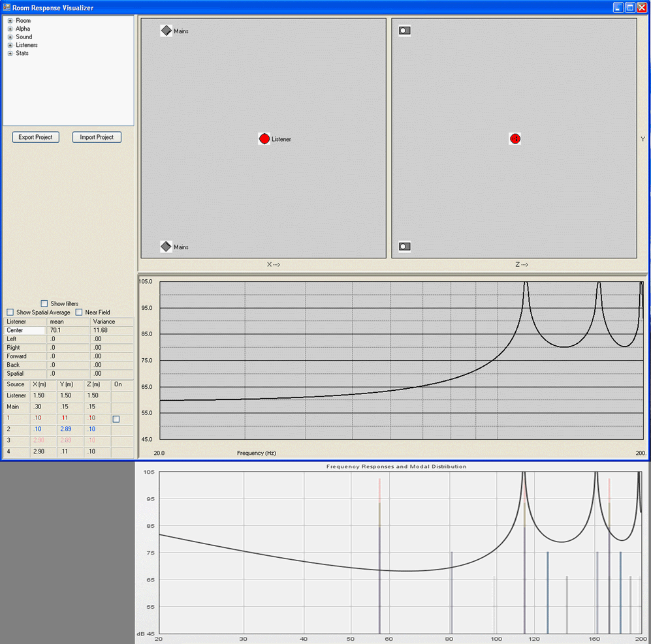Screen dimensions: 651x644
Task: Select the Left listener row label
Action: (x=12, y=339)
